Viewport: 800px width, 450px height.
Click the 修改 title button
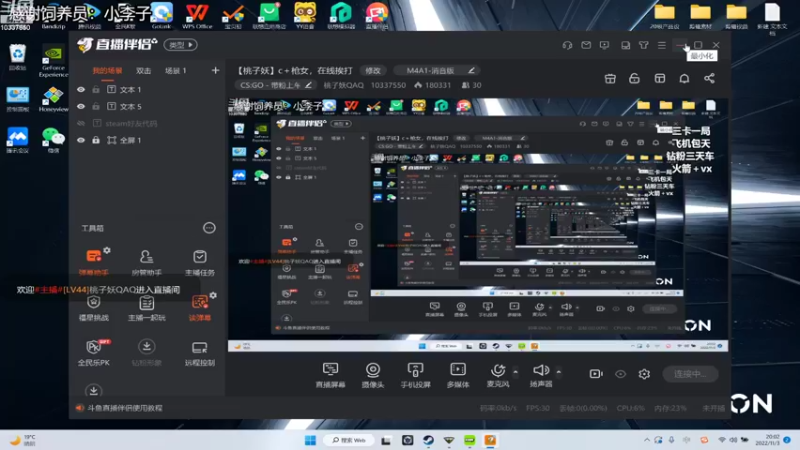(373, 70)
